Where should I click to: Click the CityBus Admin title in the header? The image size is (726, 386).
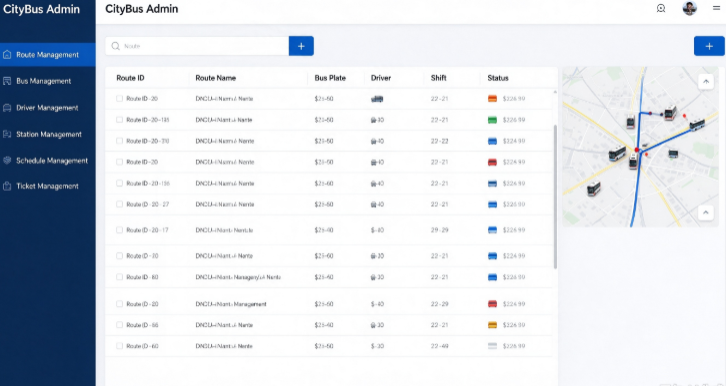[142, 9]
